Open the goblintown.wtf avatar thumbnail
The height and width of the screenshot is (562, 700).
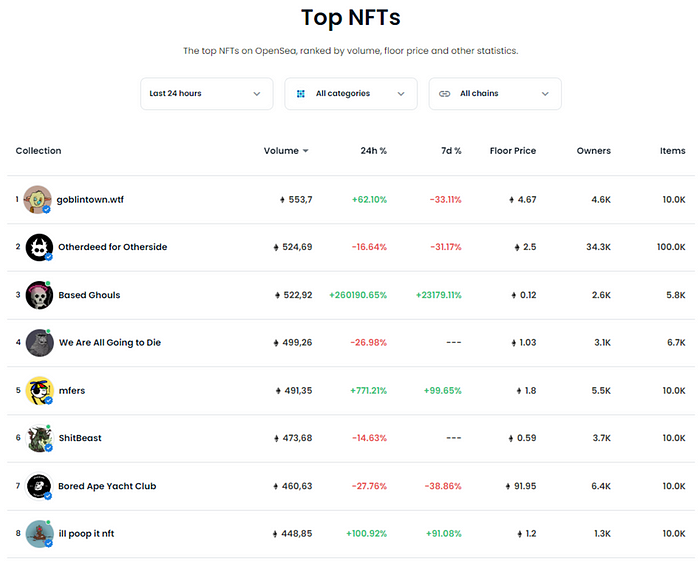coord(38,200)
